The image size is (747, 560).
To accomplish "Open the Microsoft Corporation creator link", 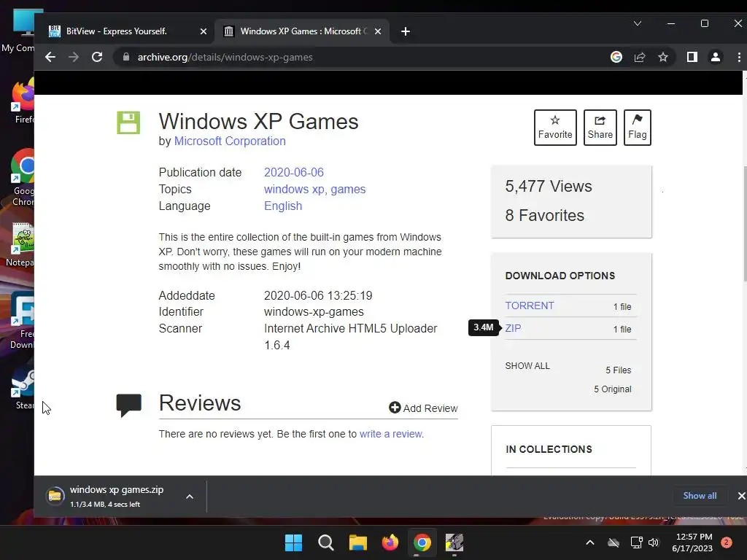I will (x=230, y=141).
